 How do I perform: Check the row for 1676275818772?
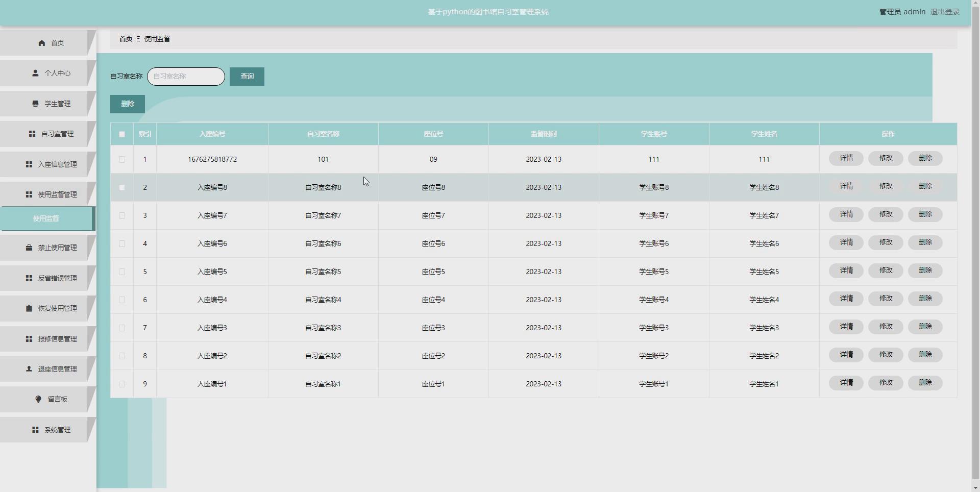click(x=122, y=160)
